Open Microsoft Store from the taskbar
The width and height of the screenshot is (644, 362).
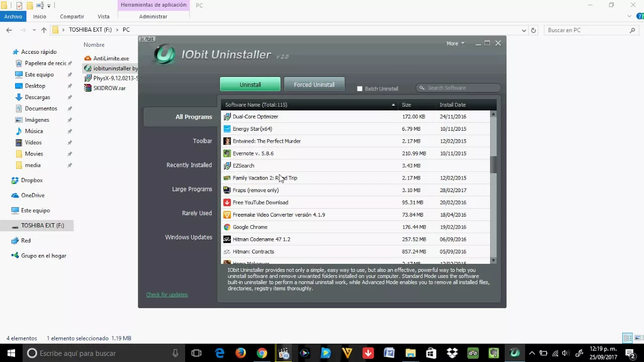coord(431,353)
